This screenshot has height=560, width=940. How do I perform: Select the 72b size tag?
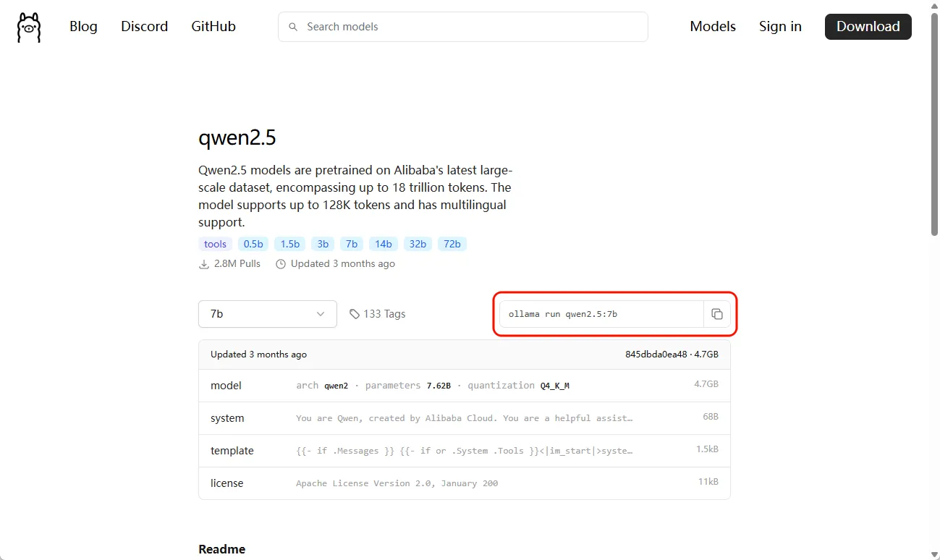[x=452, y=244]
